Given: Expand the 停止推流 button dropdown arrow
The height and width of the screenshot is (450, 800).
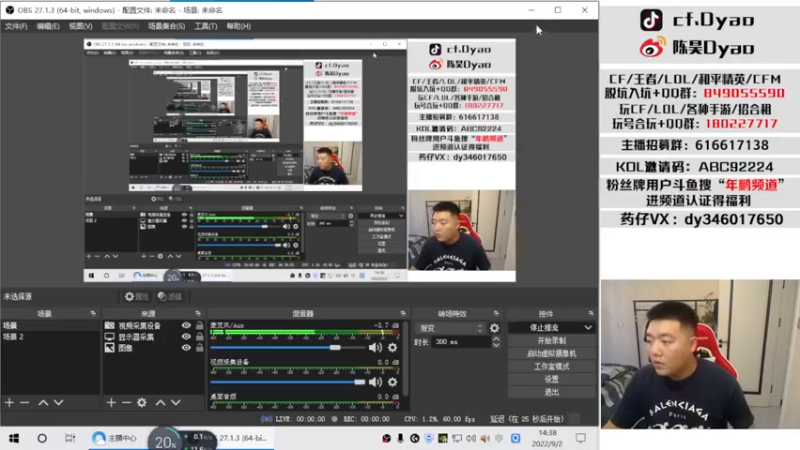Looking at the screenshot, I should pos(588,328).
